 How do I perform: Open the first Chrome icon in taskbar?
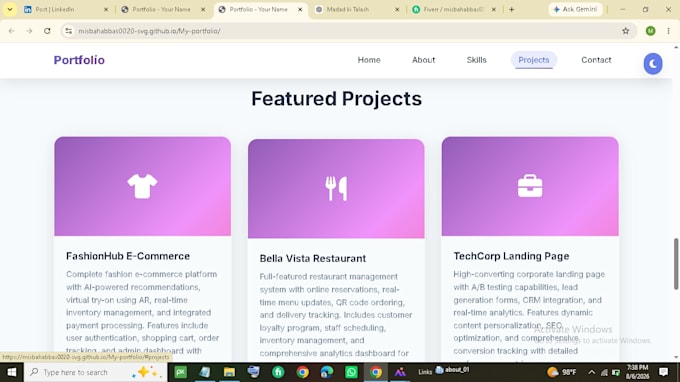303,372
